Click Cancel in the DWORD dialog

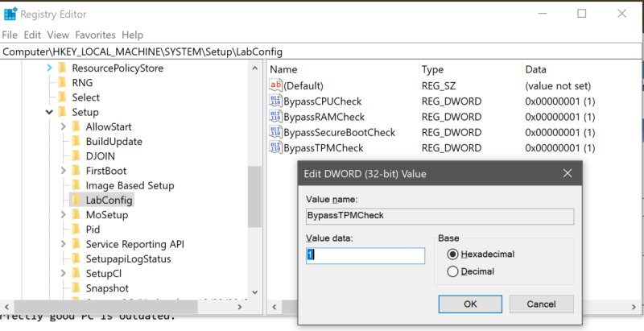[541, 304]
